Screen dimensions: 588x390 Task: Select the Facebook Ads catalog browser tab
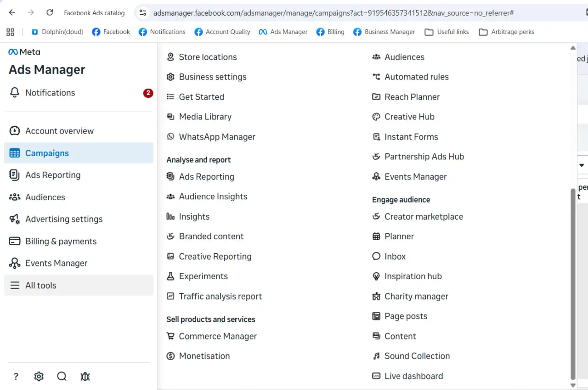(94, 13)
